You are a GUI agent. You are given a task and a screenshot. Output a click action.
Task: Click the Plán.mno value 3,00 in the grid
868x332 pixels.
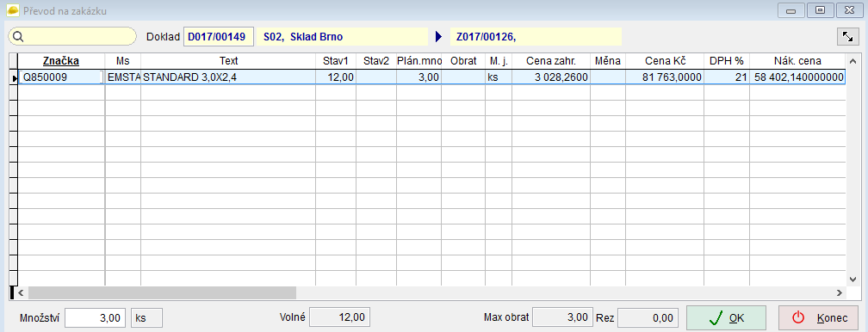pos(418,77)
